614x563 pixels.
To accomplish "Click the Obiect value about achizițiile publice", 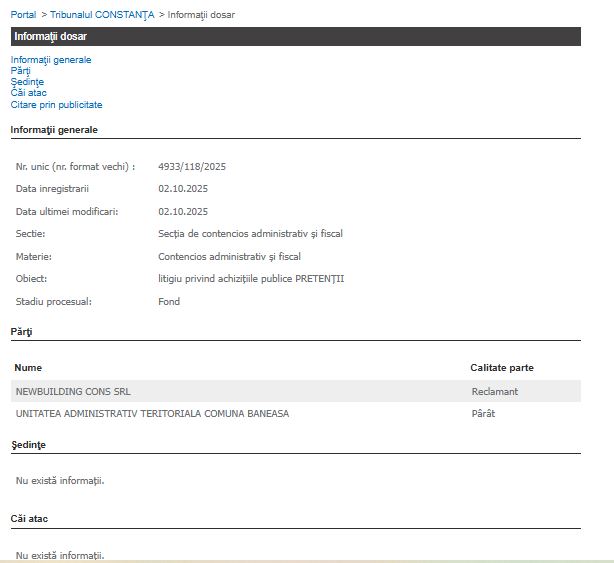I will click(x=251, y=279).
